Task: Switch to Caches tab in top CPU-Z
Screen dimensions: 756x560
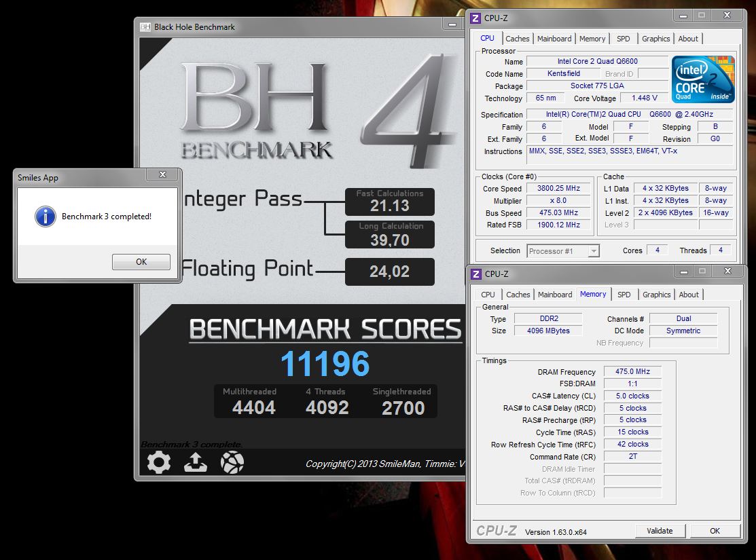Action: 518,39
